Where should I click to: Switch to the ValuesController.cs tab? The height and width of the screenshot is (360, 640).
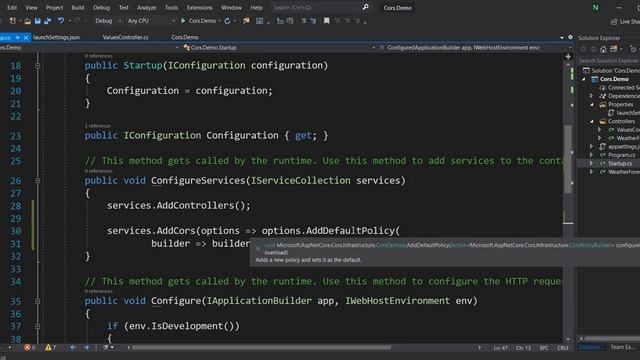click(x=125, y=37)
